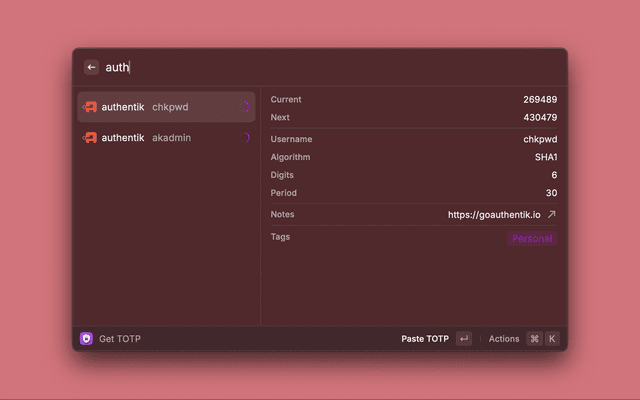
Task: Click the back arrow button
Action: click(x=91, y=67)
